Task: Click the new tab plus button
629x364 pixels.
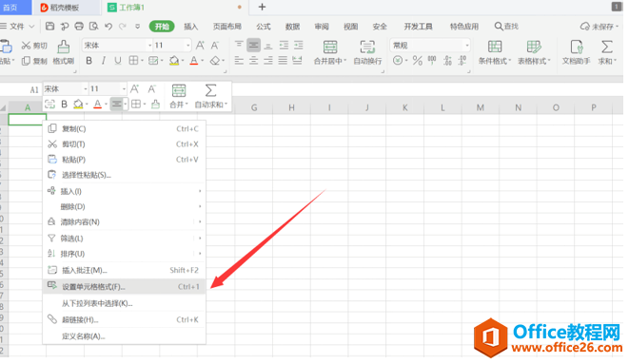Action: [262, 7]
